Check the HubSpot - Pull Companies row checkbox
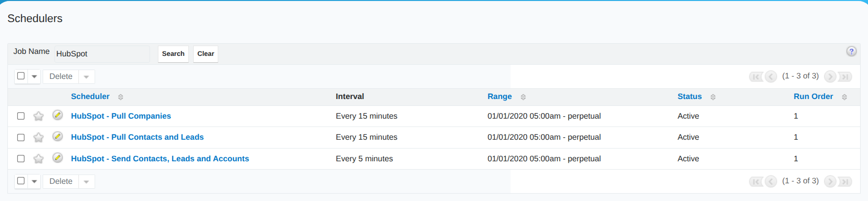 21,116
